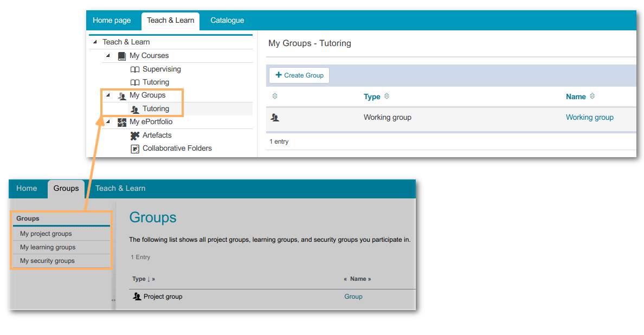The image size is (644, 335).
Task: Click the Supervising open-book icon
Action: coord(135,69)
